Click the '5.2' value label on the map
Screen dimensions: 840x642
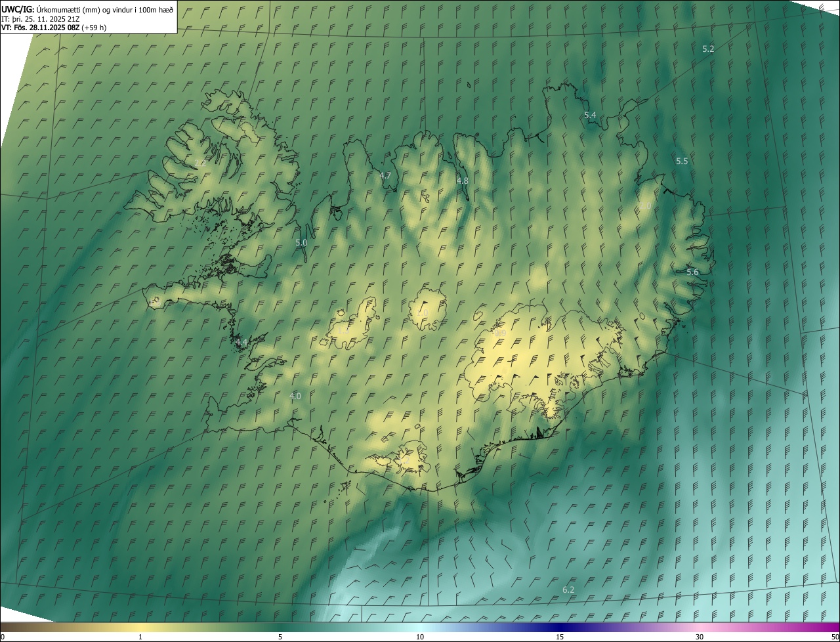pos(708,49)
